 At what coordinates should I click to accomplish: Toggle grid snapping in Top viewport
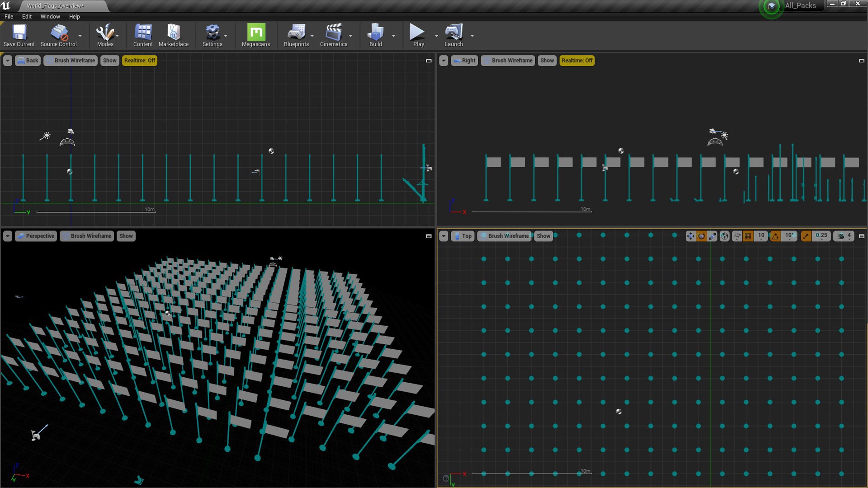748,236
